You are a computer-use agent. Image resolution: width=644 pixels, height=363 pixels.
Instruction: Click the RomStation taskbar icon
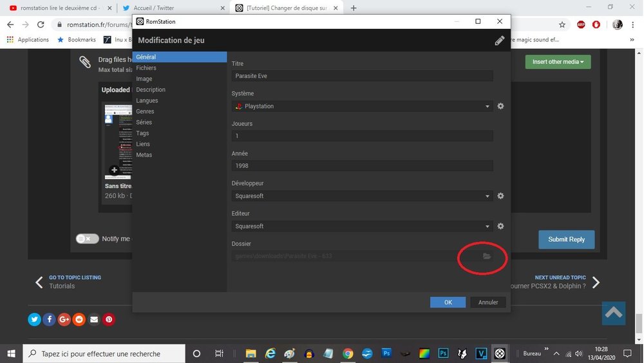[x=500, y=353]
